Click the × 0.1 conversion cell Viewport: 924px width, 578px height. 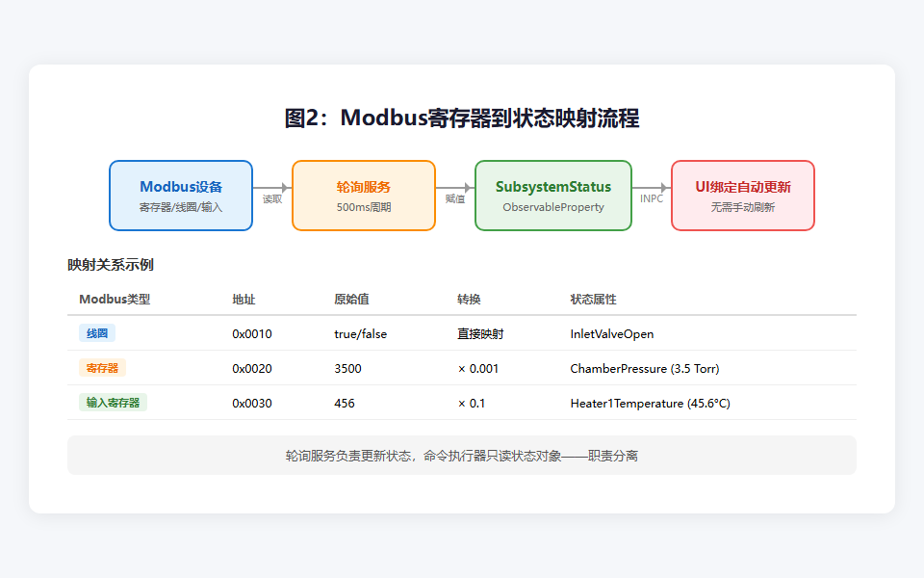pyautogui.click(x=472, y=404)
